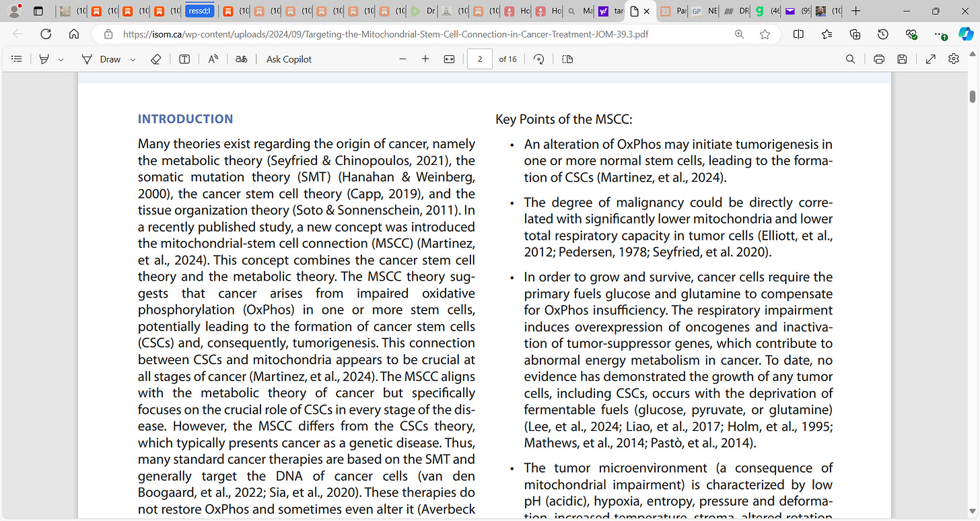Open the tab actions menu

pos(38,11)
